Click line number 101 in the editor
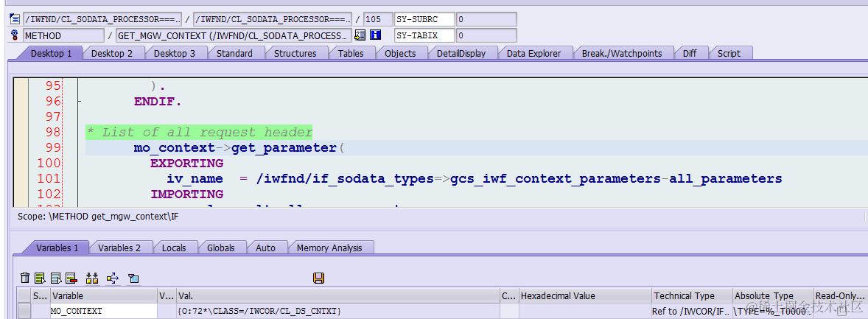 pyautogui.click(x=49, y=179)
